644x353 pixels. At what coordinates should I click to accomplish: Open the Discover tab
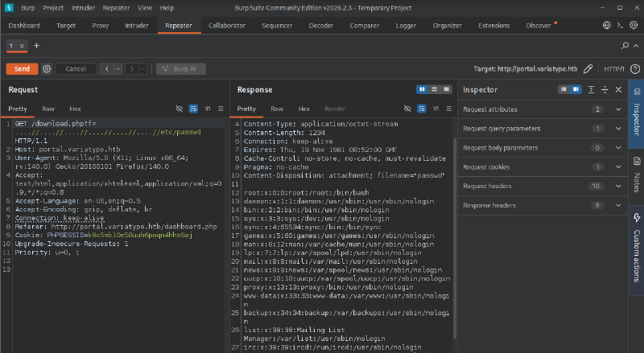(539, 26)
